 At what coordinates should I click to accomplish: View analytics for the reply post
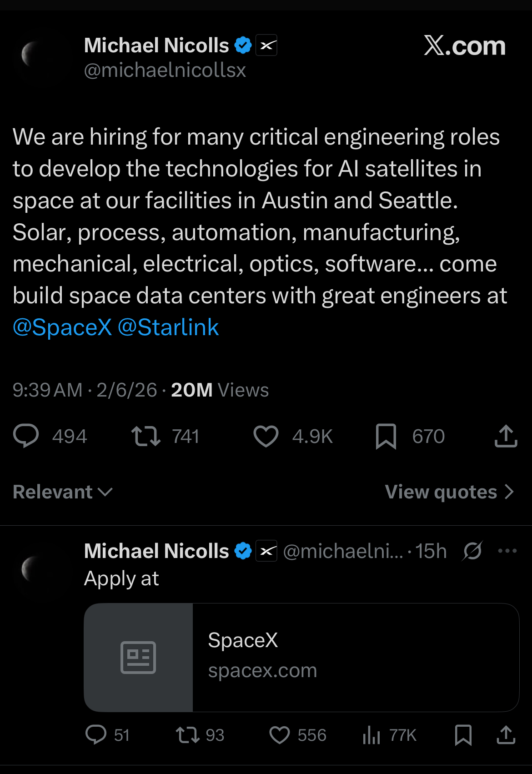pos(371,735)
